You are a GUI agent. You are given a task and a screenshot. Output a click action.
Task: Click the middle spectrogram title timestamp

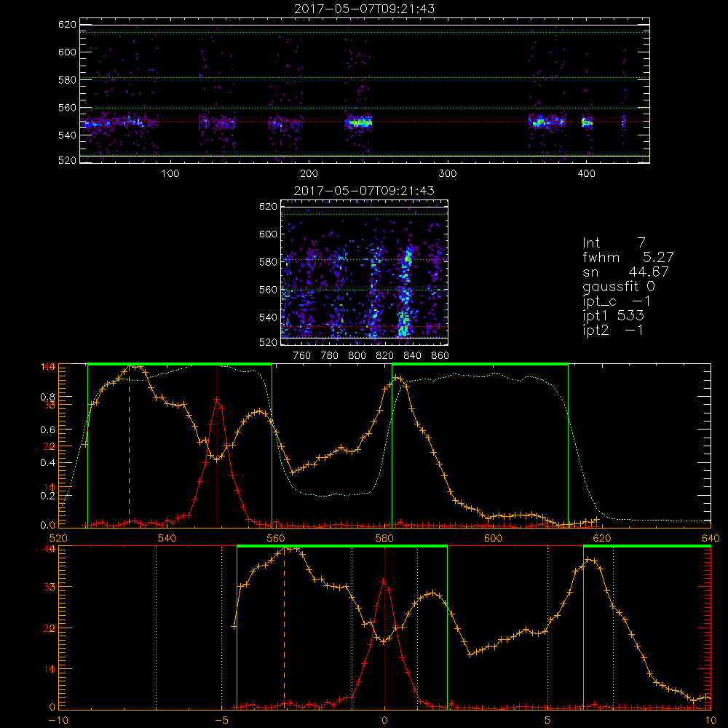coord(365,191)
